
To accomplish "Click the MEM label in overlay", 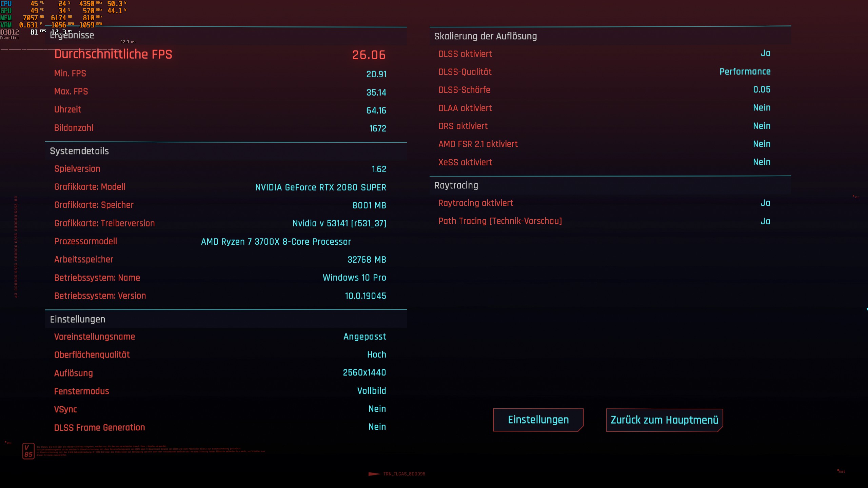I will pos(6,18).
